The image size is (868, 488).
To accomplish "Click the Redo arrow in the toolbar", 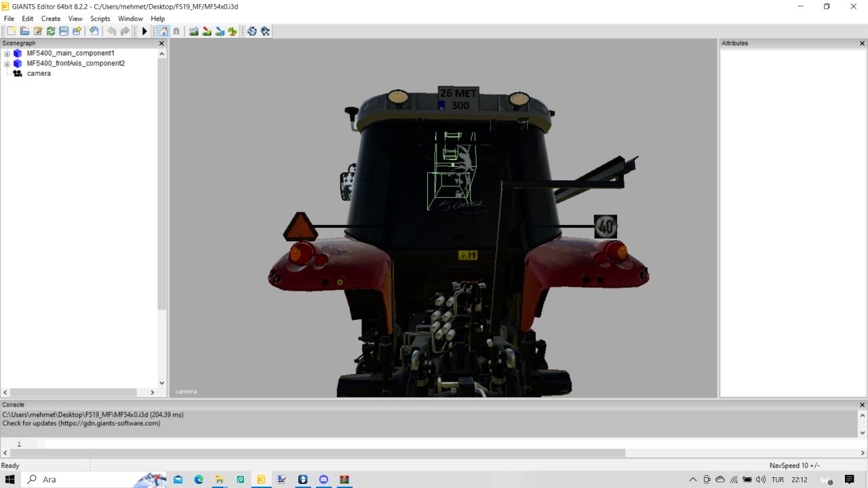I will 125,31.
